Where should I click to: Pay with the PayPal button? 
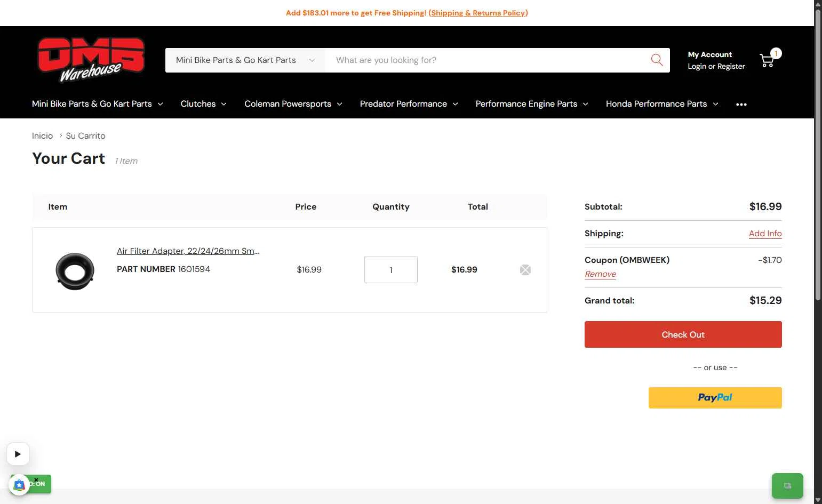tap(715, 398)
